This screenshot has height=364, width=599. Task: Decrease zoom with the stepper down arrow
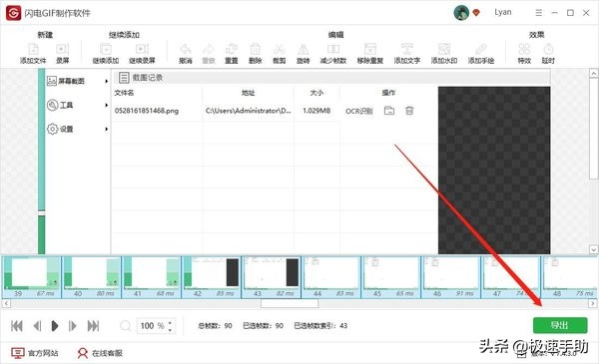click(x=170, y=330)
